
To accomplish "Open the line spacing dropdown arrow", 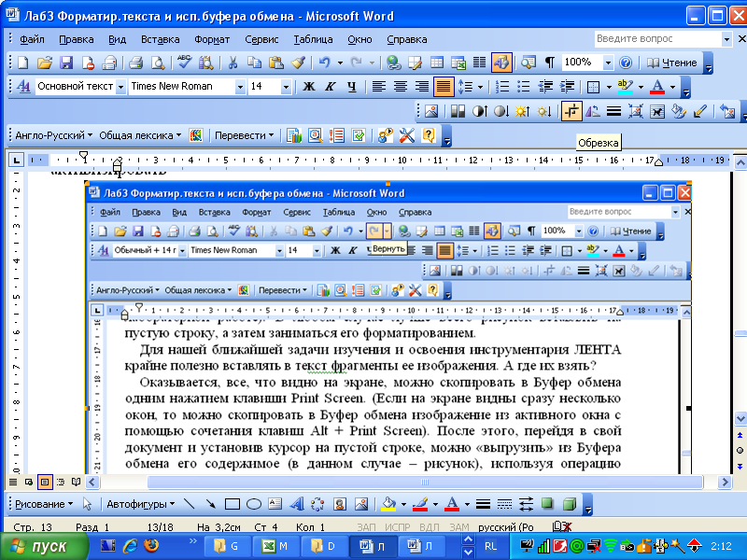I will [480, 87].
